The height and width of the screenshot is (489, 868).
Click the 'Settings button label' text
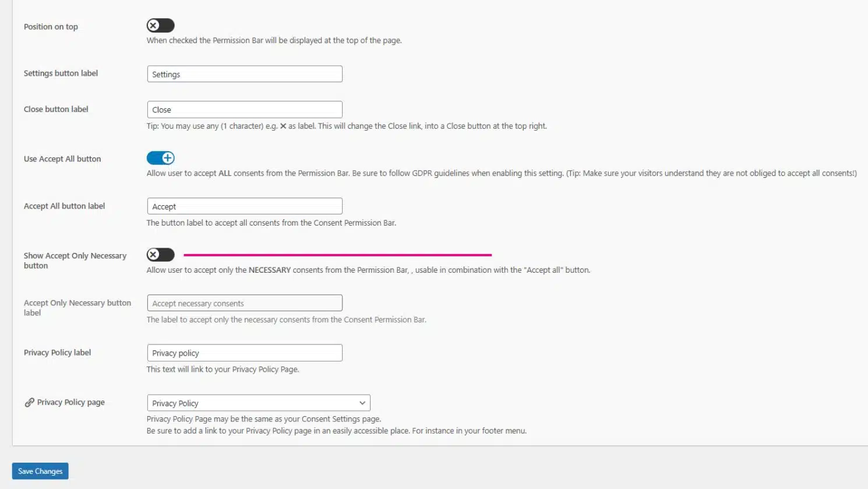point(61,73)
